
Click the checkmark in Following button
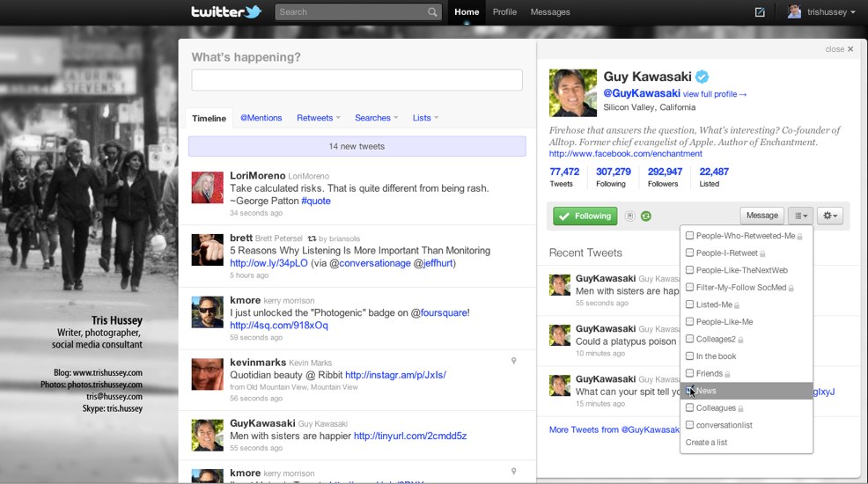click(x=563, y=216)
